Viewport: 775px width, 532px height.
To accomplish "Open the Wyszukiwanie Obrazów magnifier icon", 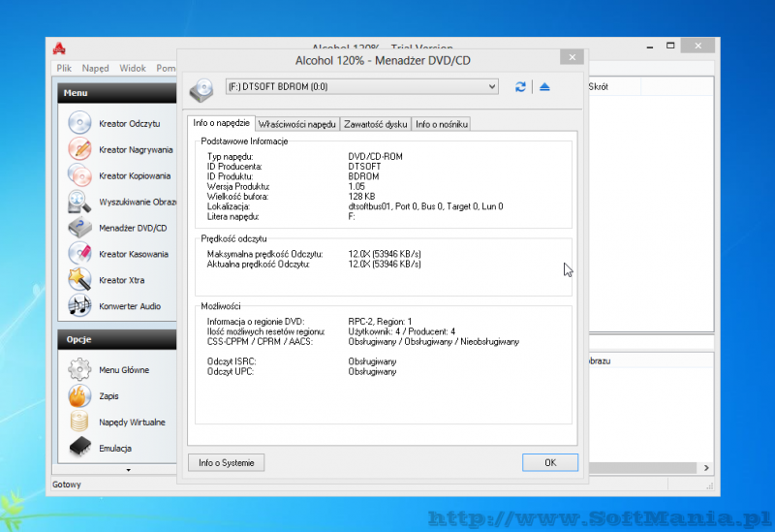I will 79,202.
